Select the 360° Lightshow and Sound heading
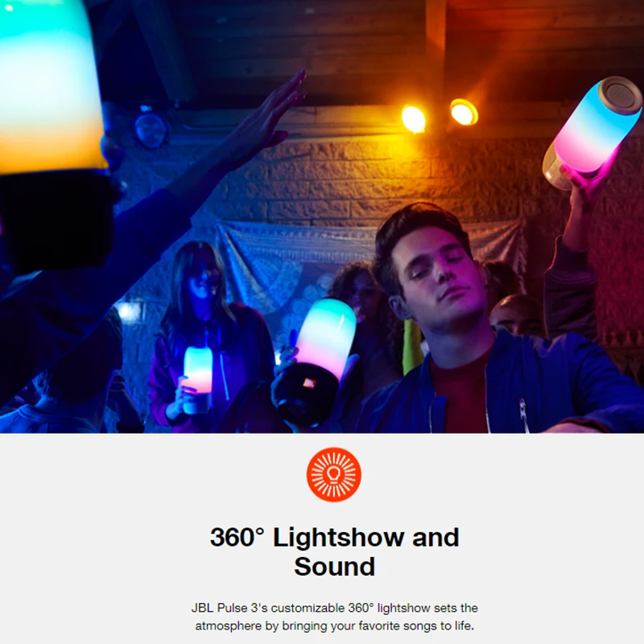Screen dimensions: 644x644 pyautogui.click(x=334, y=551)
